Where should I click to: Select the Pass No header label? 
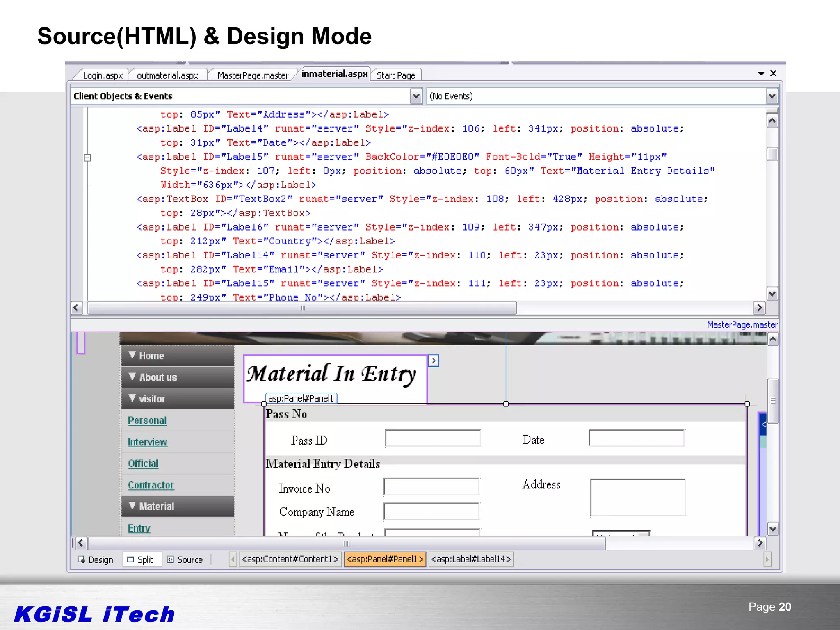pos(286,414)
